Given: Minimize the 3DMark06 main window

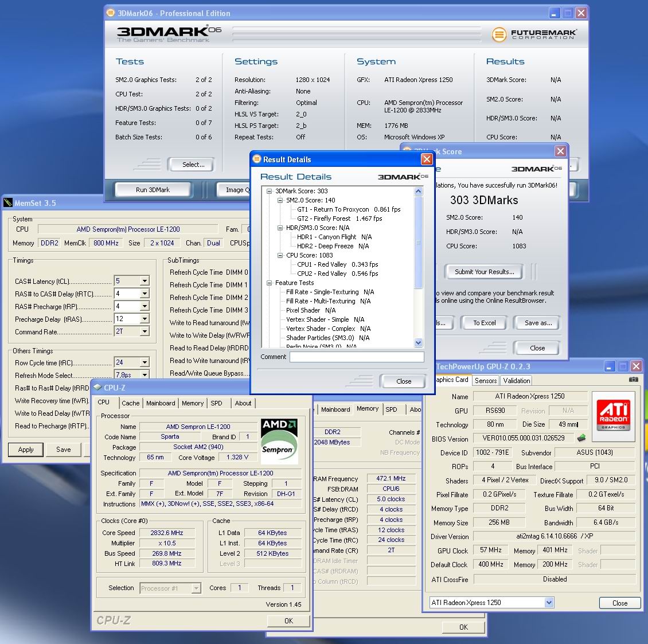Looking at the screenshot, I should pos(554,13).
